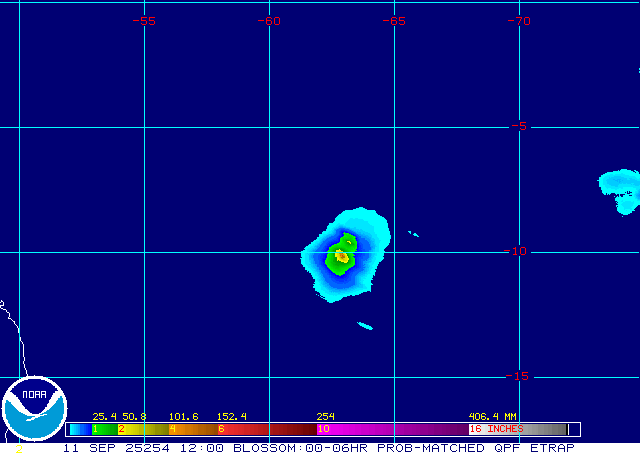This screenshot has height=455, width=640.
Task: Click the NOAA logo emblem
Action: click(33, 410)
